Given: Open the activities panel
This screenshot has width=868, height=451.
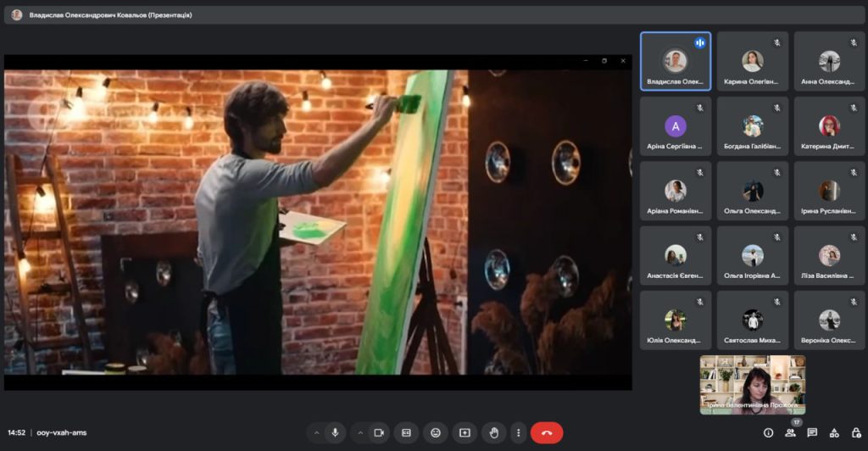Looking at the screenshot, I should coord(834,432).
